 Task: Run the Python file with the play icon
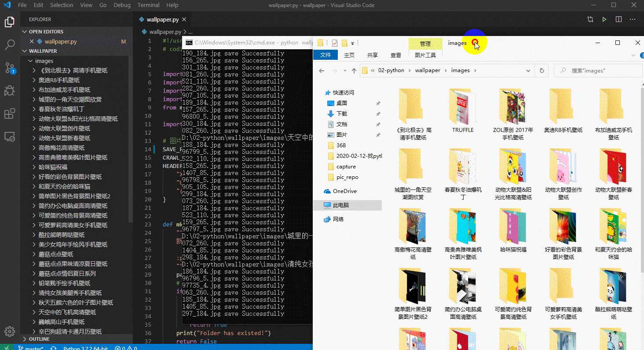604,19
